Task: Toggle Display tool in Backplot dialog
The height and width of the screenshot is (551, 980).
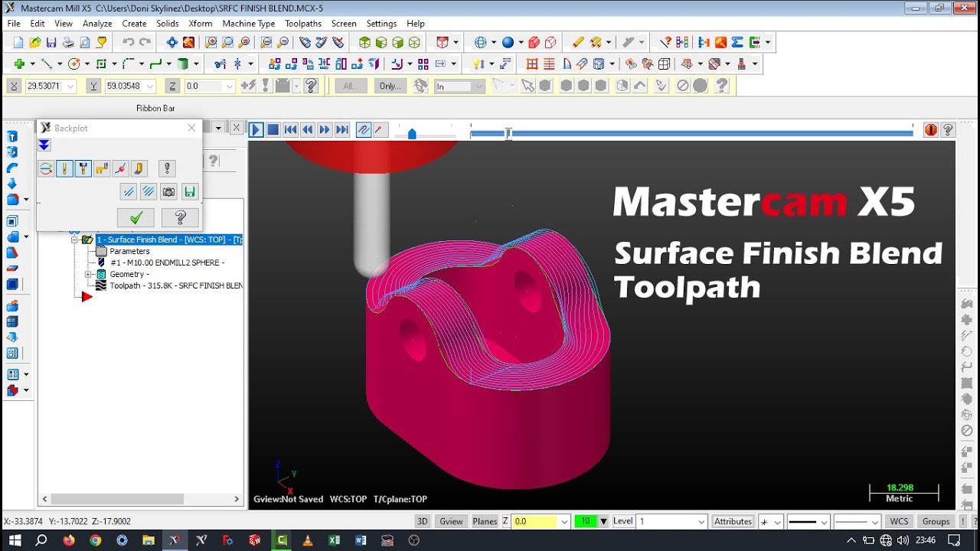Action: tap(64, 168)
